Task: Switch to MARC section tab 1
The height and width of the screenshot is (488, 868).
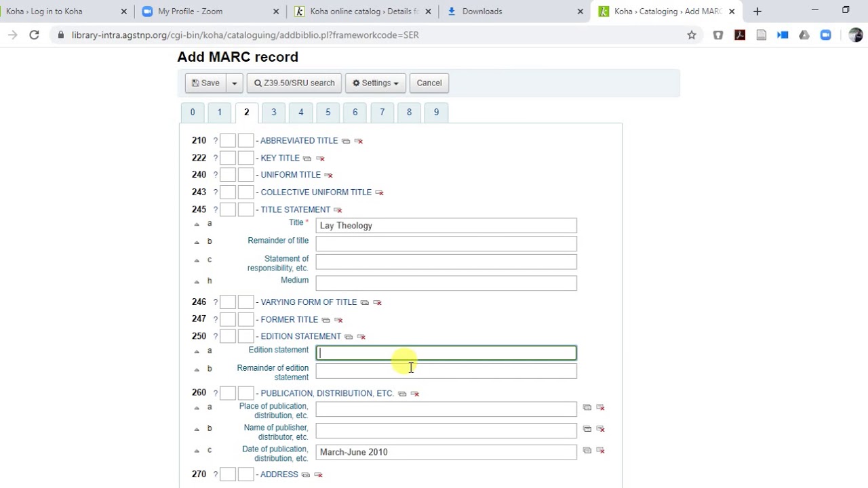Action: [x=220, y=113]
